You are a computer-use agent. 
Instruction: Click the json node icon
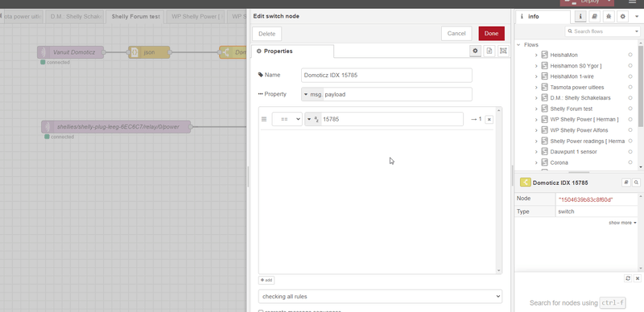click(134, 52)
